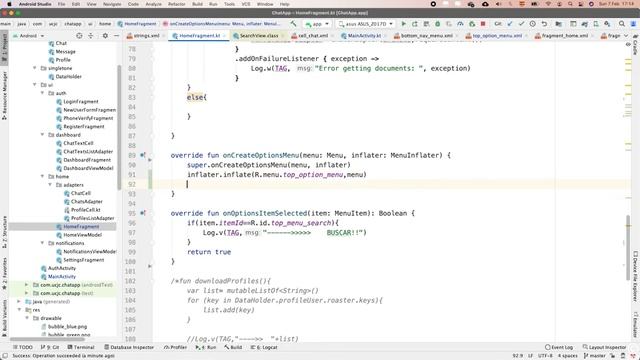Click the project tree vertical scrollbar
This screenshot has width=640, height=360.
coord(119,127)
